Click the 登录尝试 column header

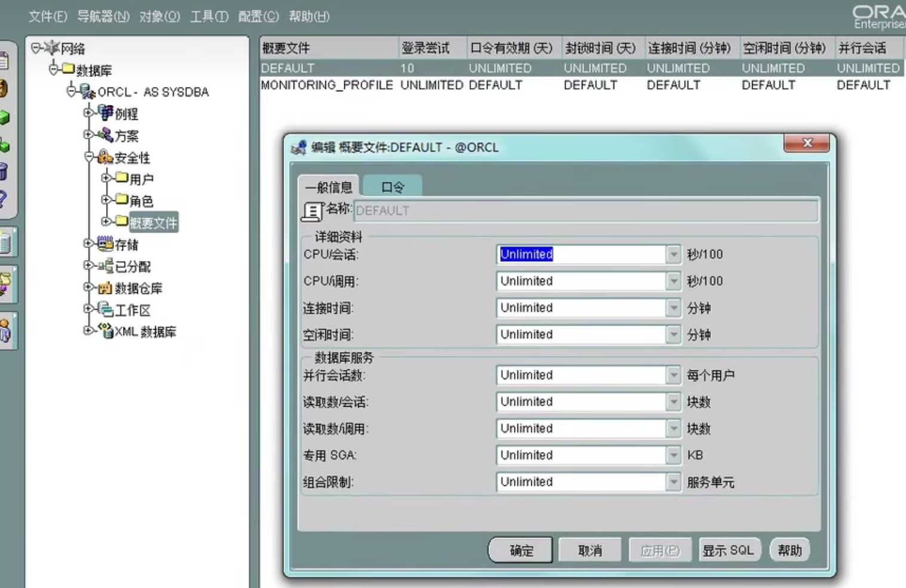click(x=432, y=48)
